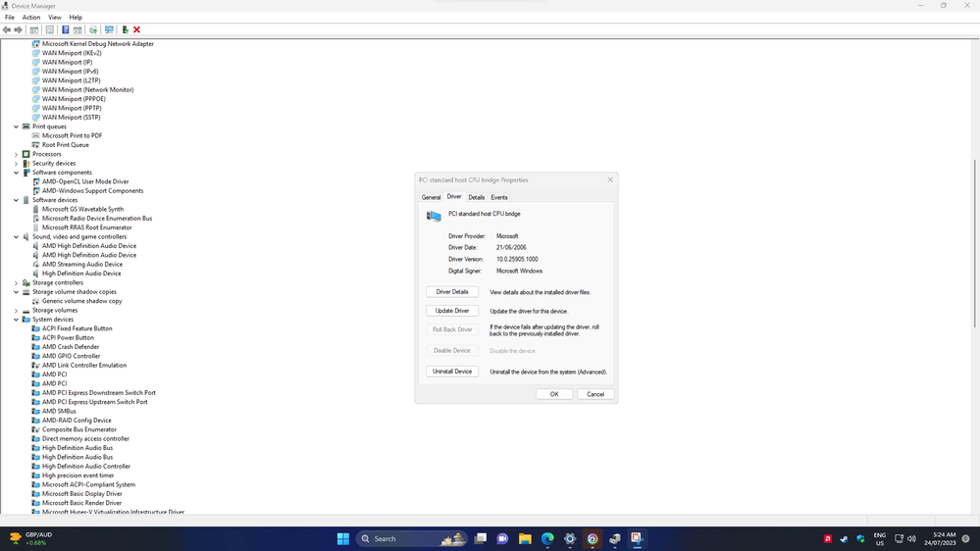Viewport: 980px width, 551px height.
Task: Collapse the System devices node
Action: point(17,320)
